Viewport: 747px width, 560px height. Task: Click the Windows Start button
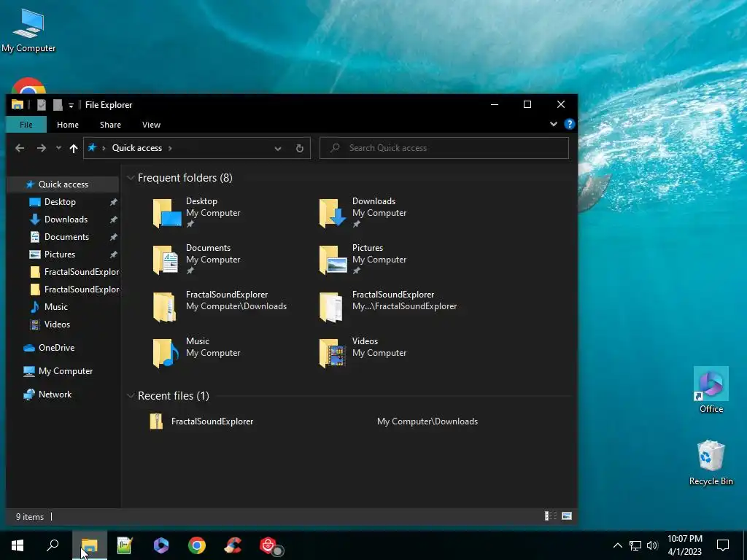(x=18, y=545)
